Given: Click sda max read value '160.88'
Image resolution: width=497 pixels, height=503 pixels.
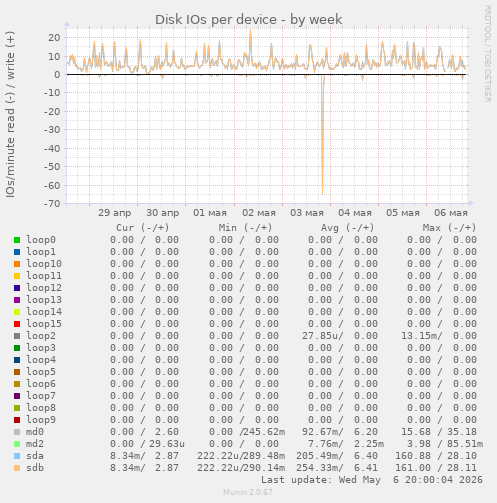Looking at the screenshot, I should 413,456.
